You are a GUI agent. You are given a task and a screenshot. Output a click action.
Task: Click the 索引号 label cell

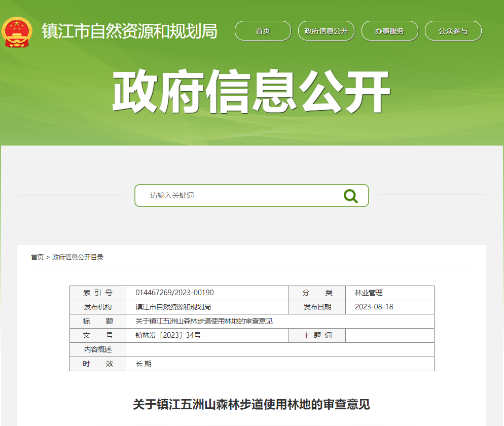pyautogui.click(x=98, y=293)
